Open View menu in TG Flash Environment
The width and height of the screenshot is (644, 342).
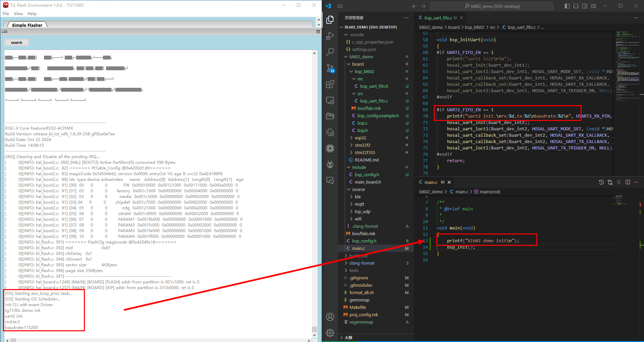pyautogui.click(x=18, y=14)
